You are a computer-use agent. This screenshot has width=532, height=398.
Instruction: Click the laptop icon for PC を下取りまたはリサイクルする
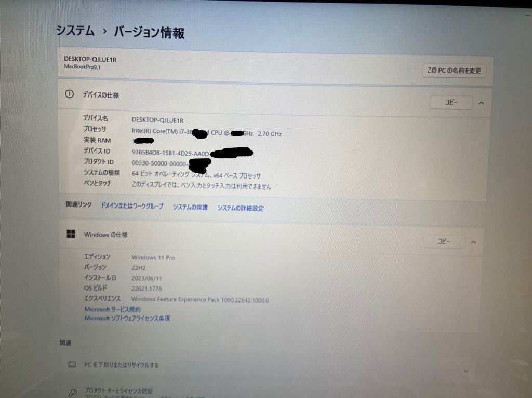point(72,364)
